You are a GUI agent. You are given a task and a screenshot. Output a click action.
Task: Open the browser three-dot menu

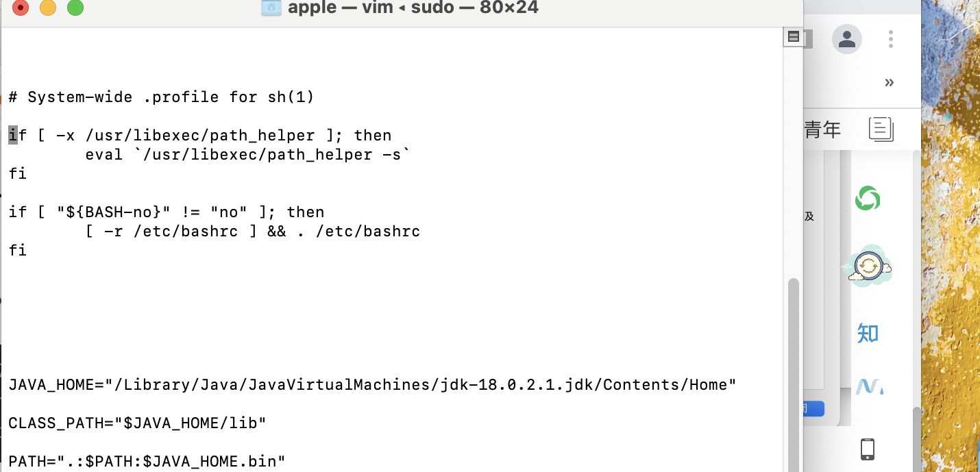coord(891,39)
